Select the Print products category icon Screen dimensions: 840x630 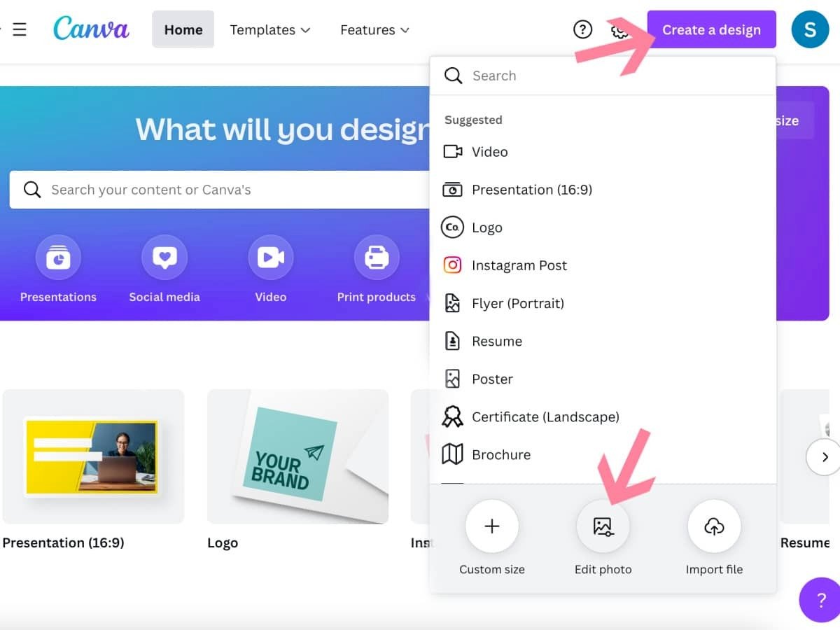[376, 256]
